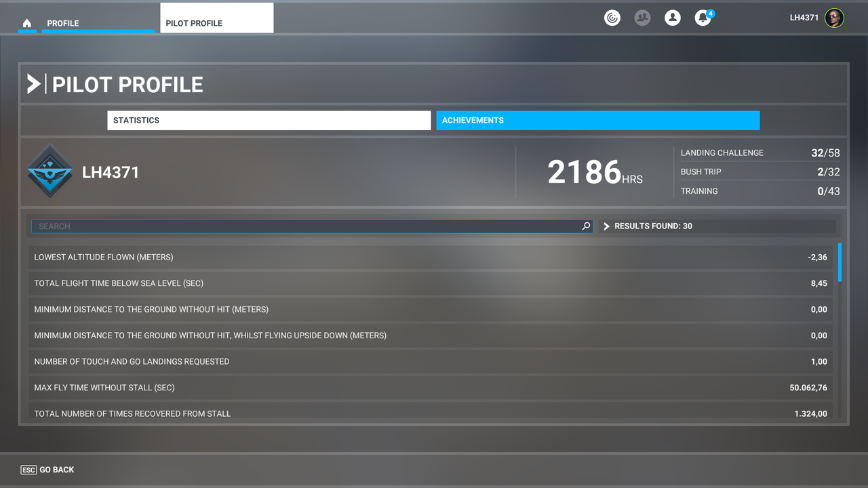Click the Training 0/43 entry
This screenshot has height=488, width=868.
(760, 191)
